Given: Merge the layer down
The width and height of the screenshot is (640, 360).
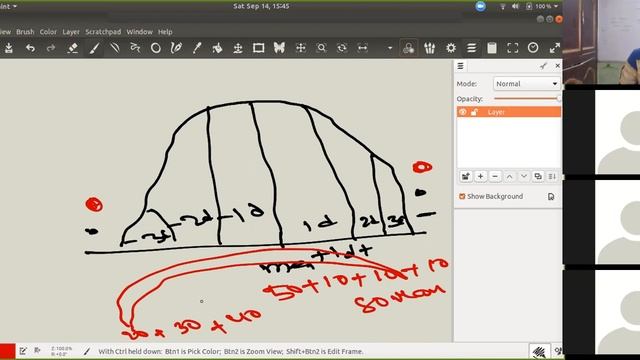Looking at the screenshot, I should click(552, 176).
